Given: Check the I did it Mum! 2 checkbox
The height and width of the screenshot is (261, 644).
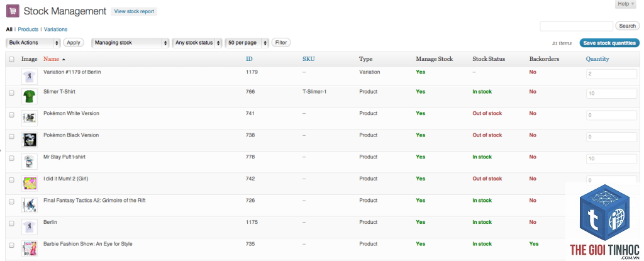Looking at the screenshot, I should (x=11, y=180).
